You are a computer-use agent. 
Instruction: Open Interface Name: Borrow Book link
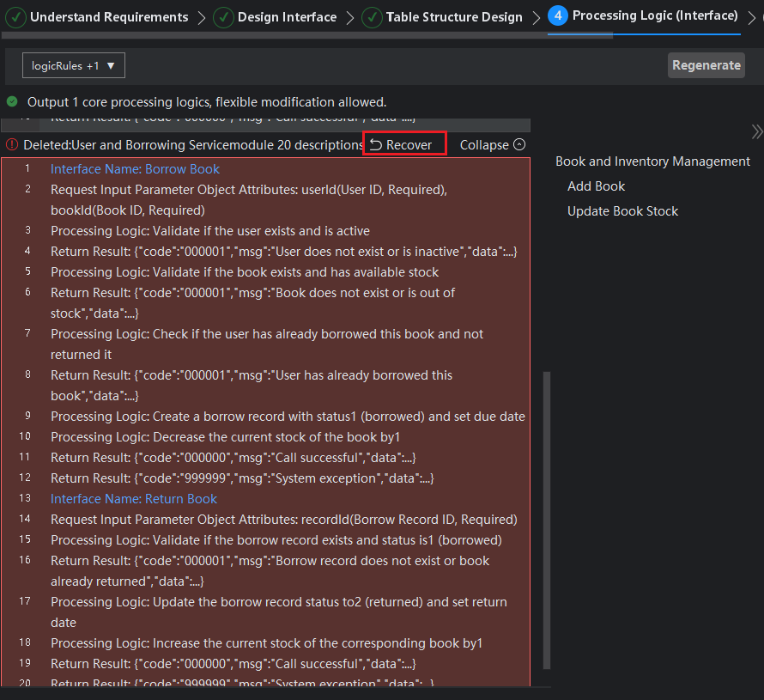point(135,169)
